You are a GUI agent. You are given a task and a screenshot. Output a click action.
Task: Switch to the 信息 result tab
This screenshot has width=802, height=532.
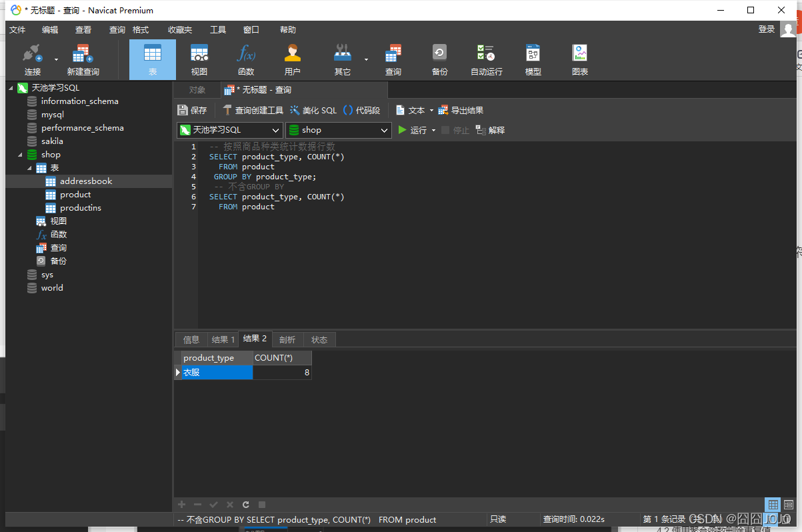(191, 339)
